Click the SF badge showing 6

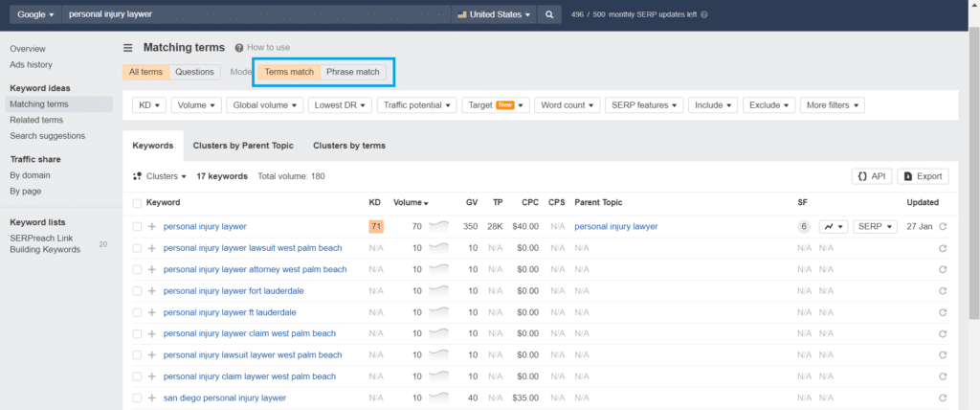pos(804,227)
